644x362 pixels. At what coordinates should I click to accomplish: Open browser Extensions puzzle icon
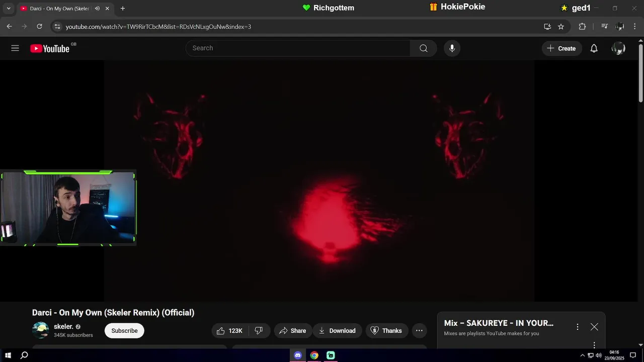[582, 26]
